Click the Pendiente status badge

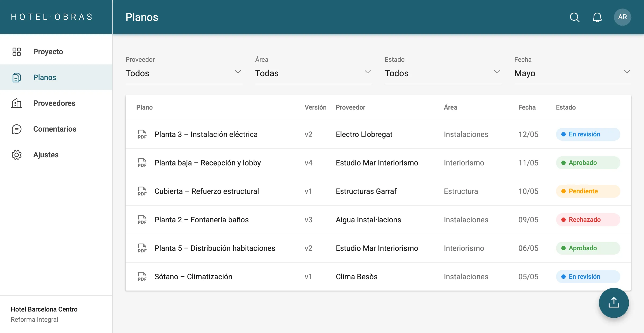588,191
